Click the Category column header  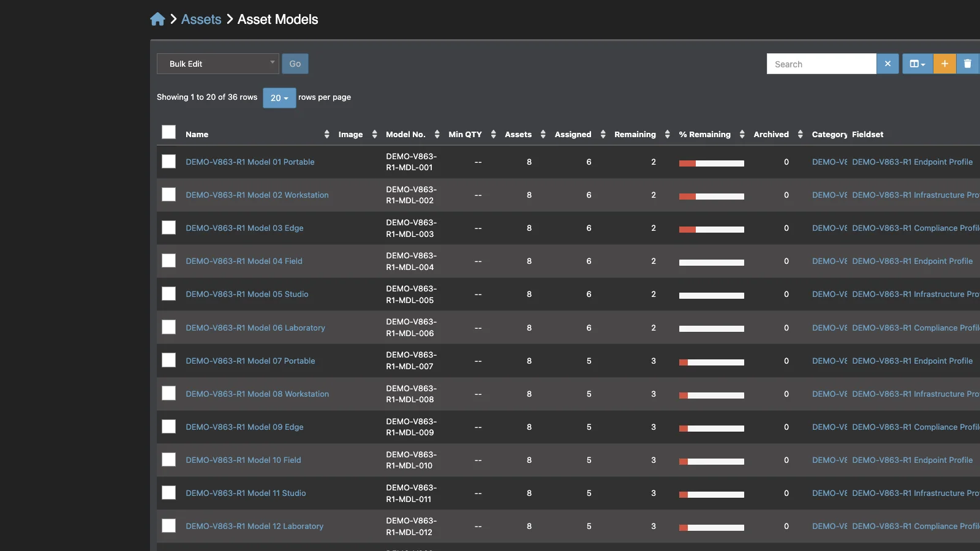(x=829, y=134)
